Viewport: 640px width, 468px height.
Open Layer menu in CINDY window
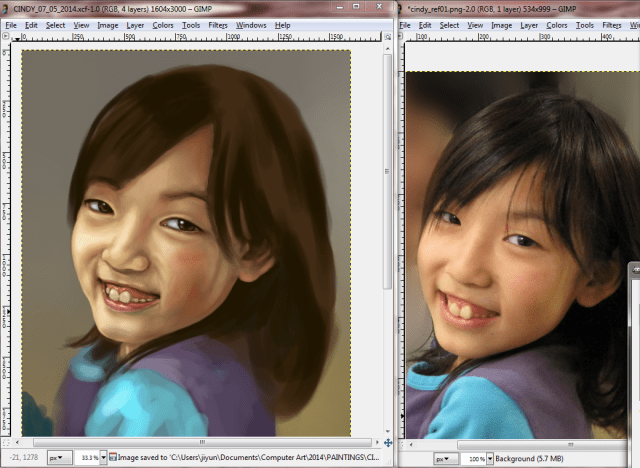135,25
